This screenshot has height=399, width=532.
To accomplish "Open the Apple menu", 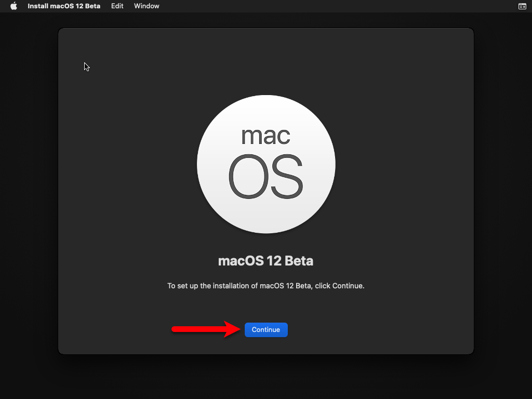I will click(14, 6).
